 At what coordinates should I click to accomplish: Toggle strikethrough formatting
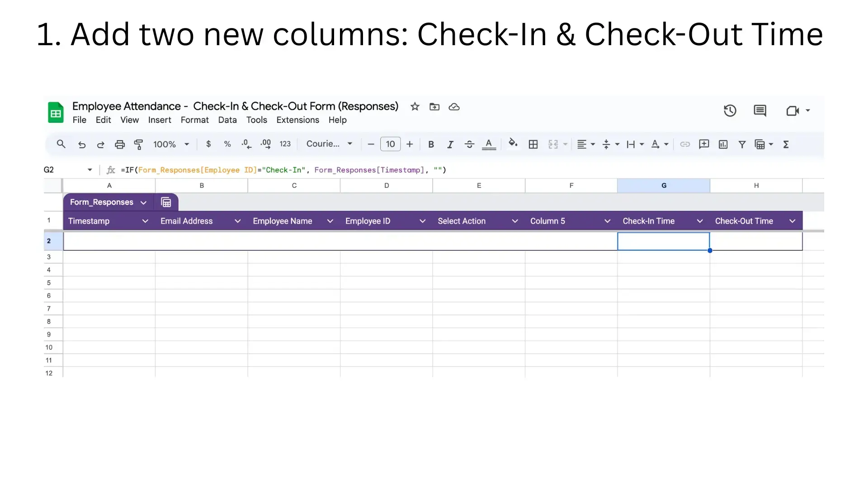pyautogui.click(x=470, y=144)
